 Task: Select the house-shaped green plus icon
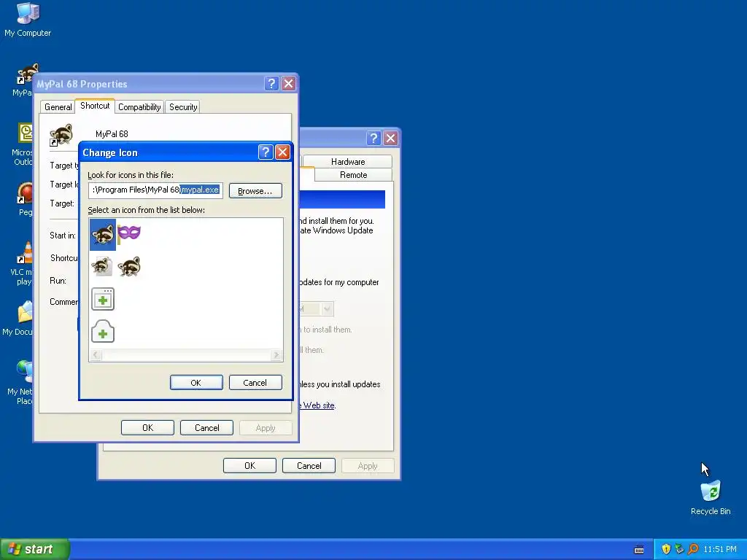pyautogui.click(x=102, y=332)
